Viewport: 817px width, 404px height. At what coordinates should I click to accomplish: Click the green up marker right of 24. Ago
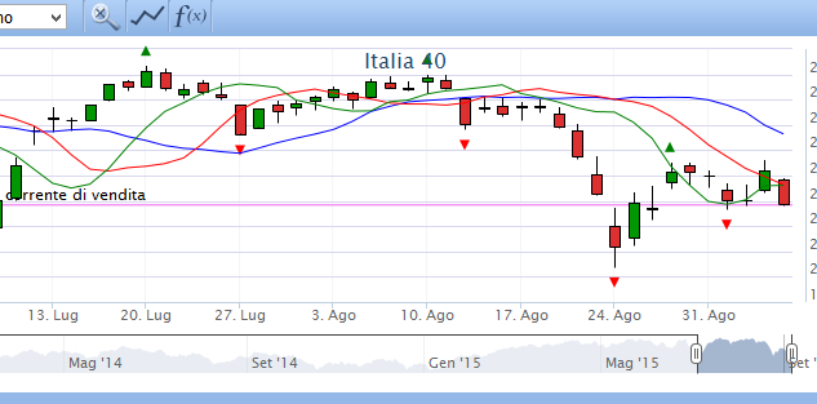670,148
